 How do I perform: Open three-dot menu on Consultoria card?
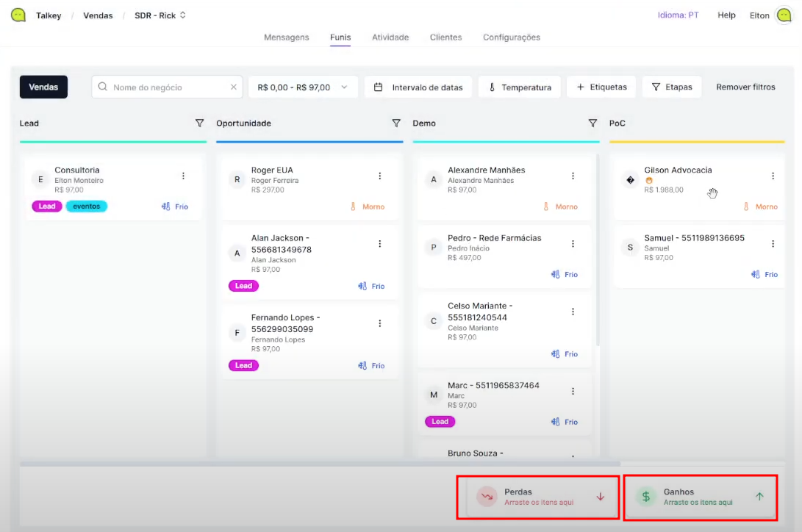183,176
